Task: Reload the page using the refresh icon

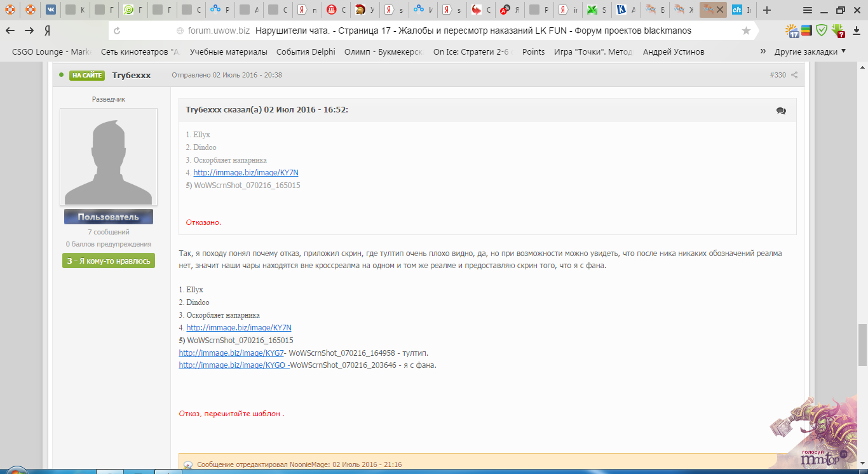Action: (x=117, y=30)
